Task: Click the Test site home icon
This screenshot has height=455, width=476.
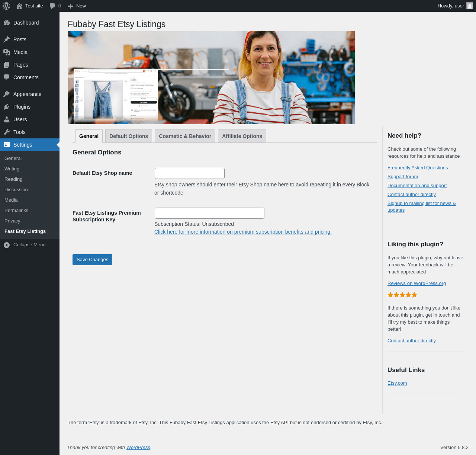Action: (x=19, y=6)
